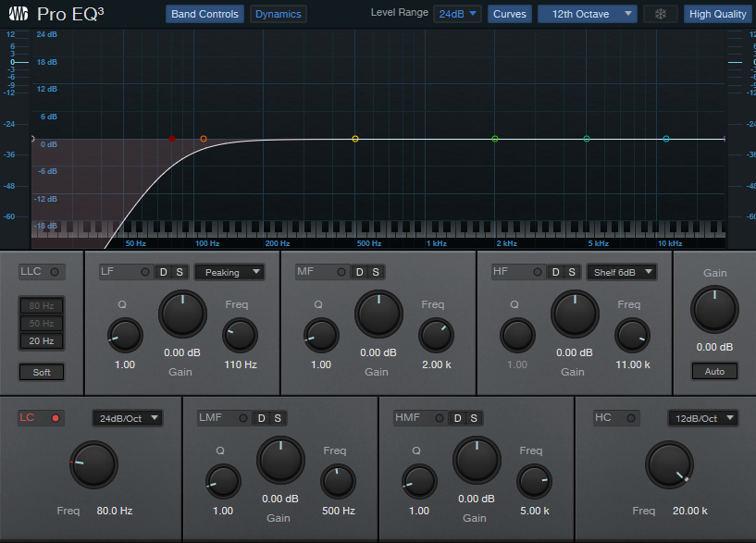Click the HF Freq knob

633,336
